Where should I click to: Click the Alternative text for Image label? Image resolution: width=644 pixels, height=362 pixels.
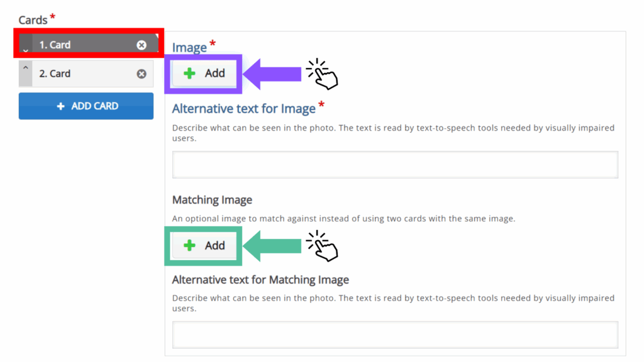[243, 109]
